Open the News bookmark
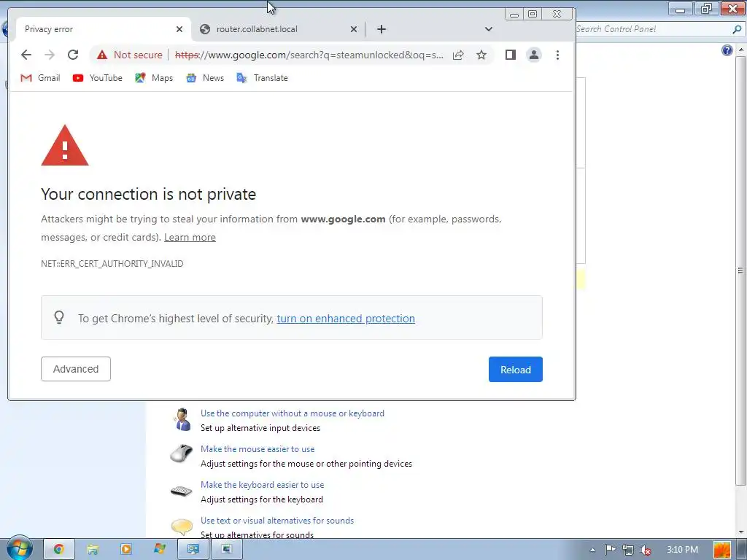 tap(205, 77)
